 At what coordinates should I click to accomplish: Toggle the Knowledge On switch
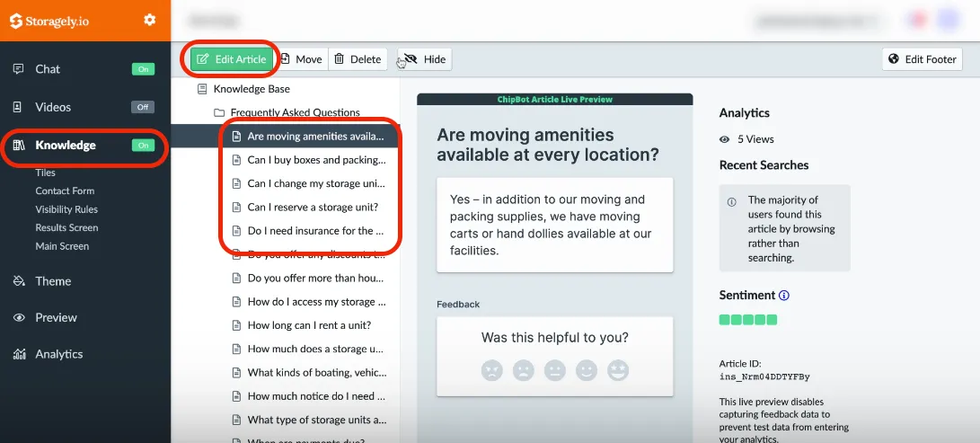143,145
